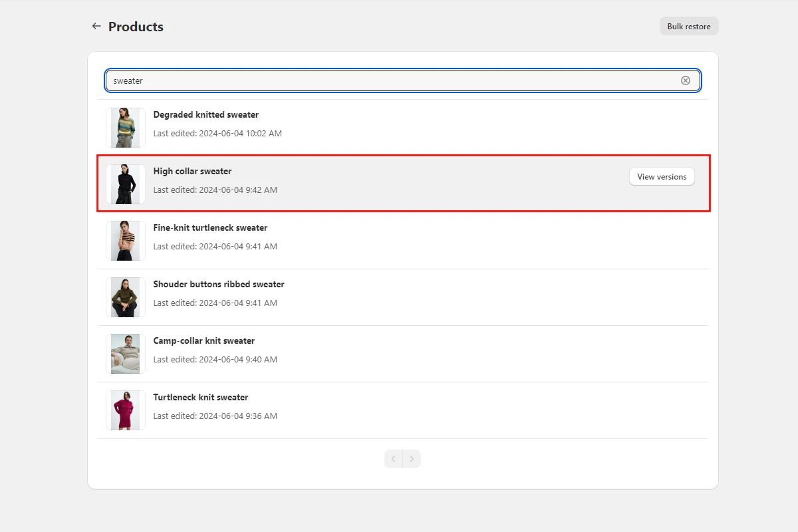The image size is (798, 532).
Task: Click the back arrow next to Products
Action: click(x=96, y=26)
